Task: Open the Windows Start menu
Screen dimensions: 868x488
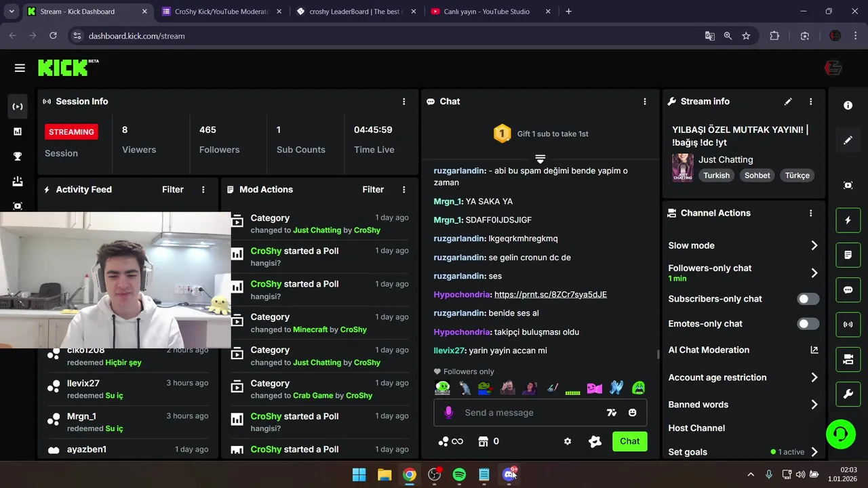Action: click(359, 474)
